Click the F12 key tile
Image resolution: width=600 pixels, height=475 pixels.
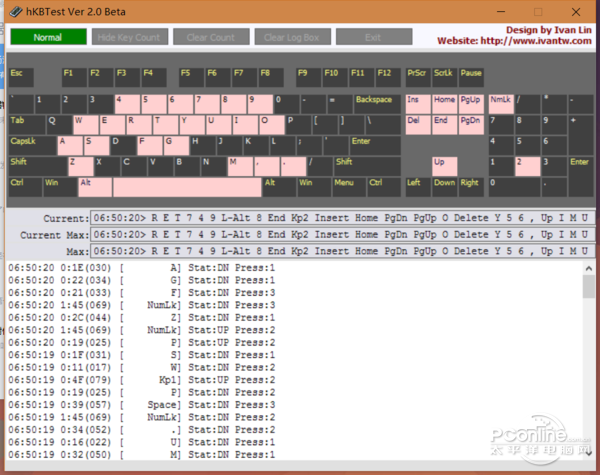pyautogui.click(x=388, y=77)
